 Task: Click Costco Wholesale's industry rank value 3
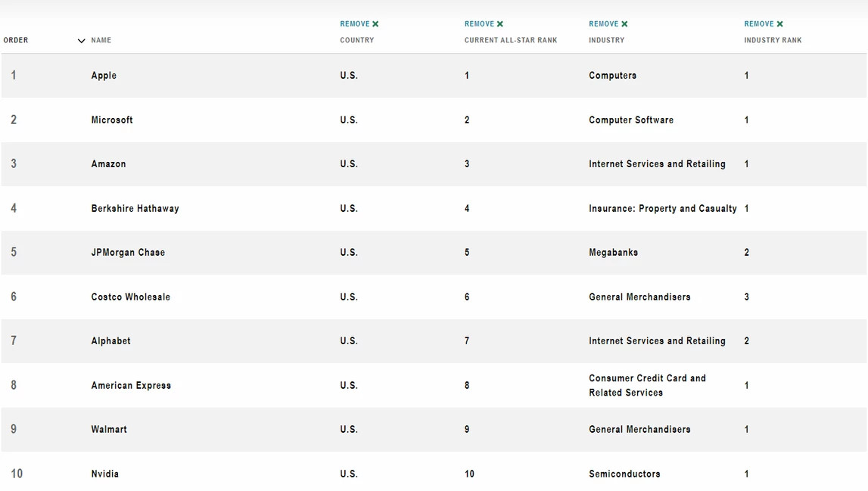tap(747, 297)
